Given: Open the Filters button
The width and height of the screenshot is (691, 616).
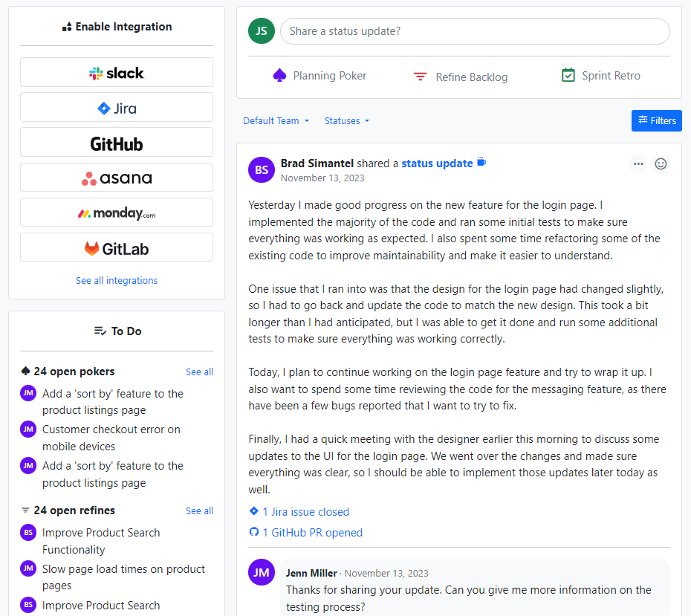Looking at the screenshot, I should pyautogui.click(x=656, y=121).
